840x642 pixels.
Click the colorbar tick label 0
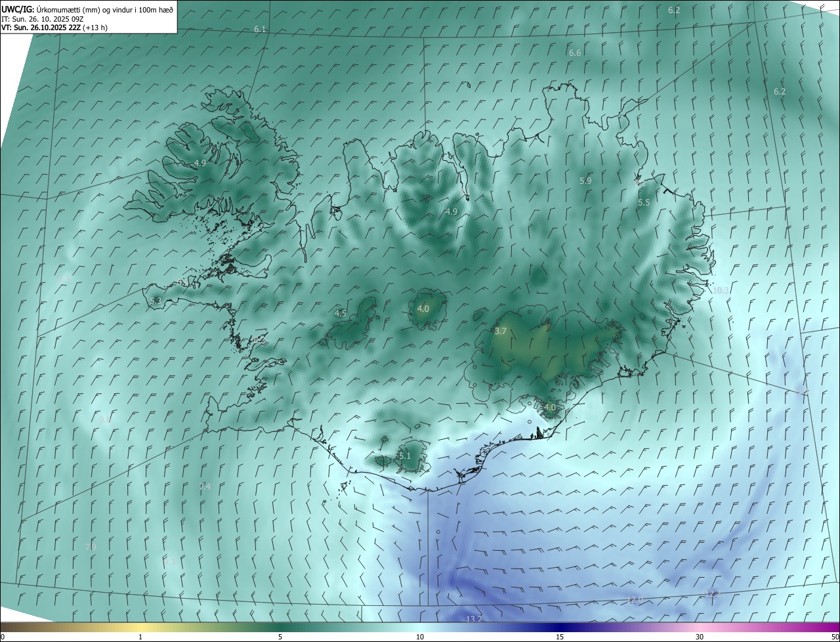point(3,637)
